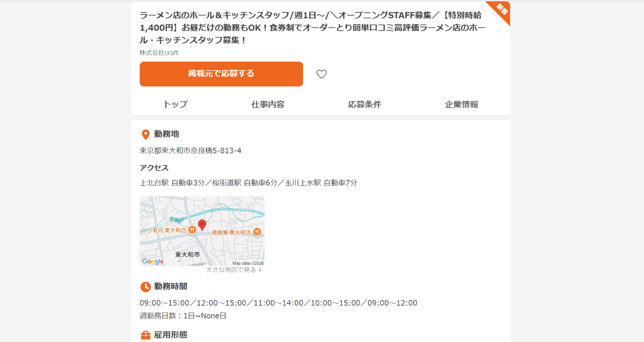Click the 掲載元で応募する apply button
Viewport: 644px width, 342px height.
221,74
